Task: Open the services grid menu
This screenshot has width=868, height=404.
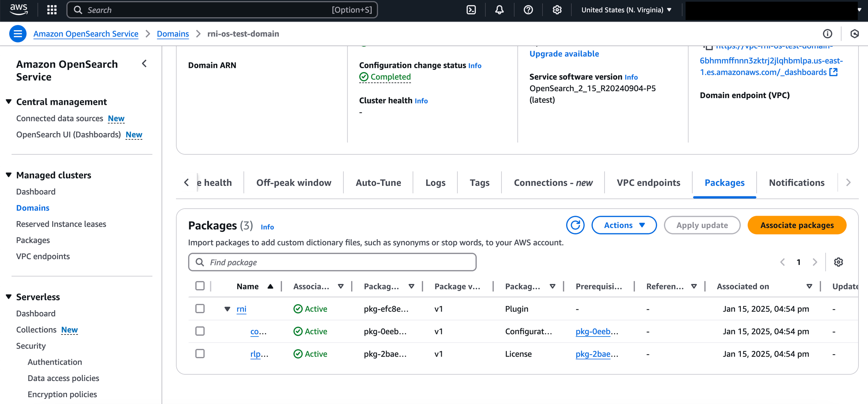Action: [52, 10]
